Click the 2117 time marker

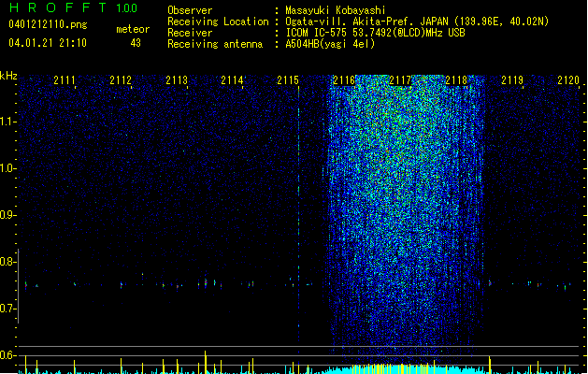[400, 80]
